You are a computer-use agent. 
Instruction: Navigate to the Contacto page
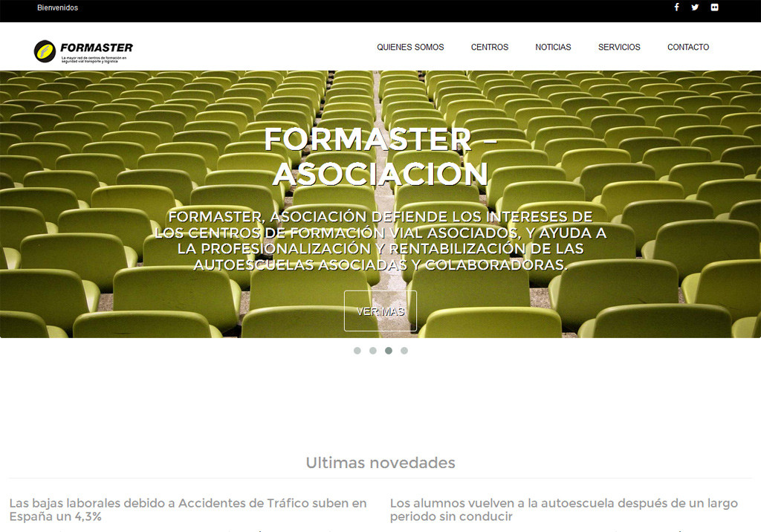coord(688,47)
